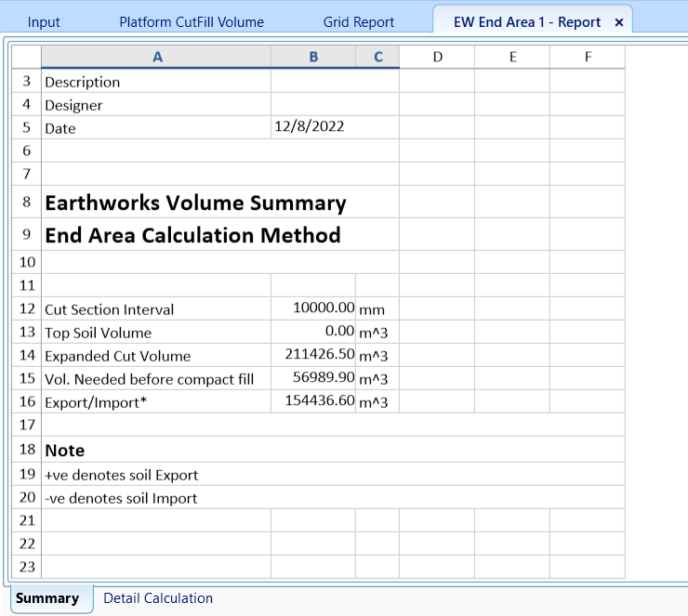Viewport: 688px width, 616px height.
Task: Click the mm unit cell
Action: coord(377,308)
